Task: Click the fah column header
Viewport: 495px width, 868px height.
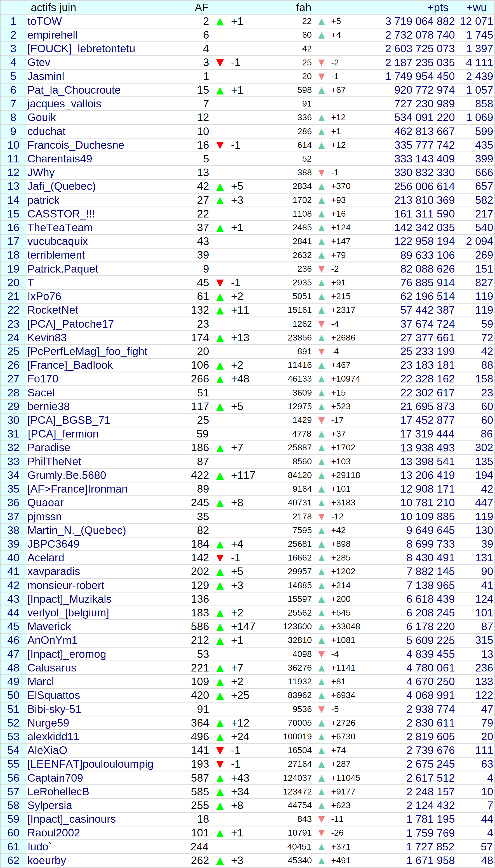Action: click(x=304, y=8)
